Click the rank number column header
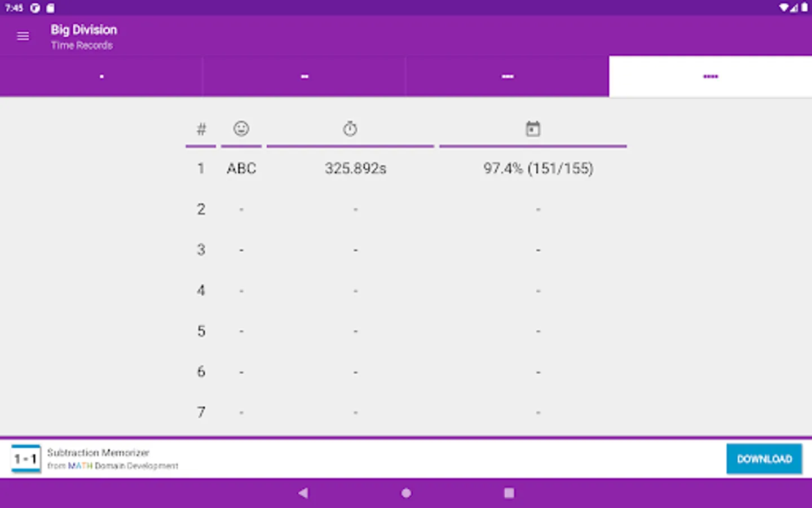The width and height of the screenshot is (812, 508). (x=201, y=129)
